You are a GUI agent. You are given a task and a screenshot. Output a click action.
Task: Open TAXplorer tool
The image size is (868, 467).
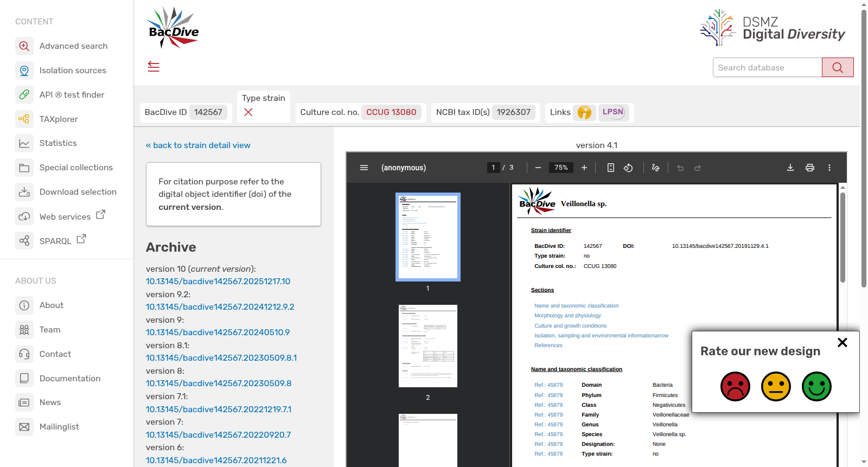47,119
